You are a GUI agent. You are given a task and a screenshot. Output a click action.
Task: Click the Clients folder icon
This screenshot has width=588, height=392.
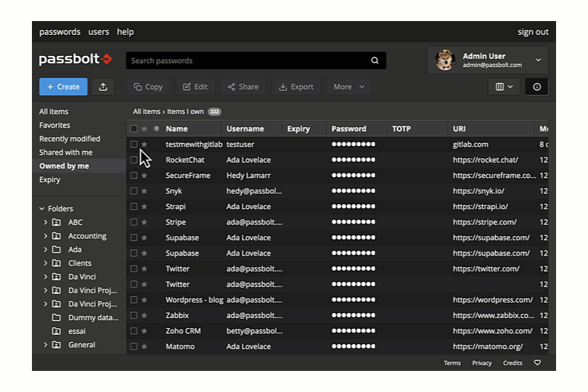coord(56,263)
